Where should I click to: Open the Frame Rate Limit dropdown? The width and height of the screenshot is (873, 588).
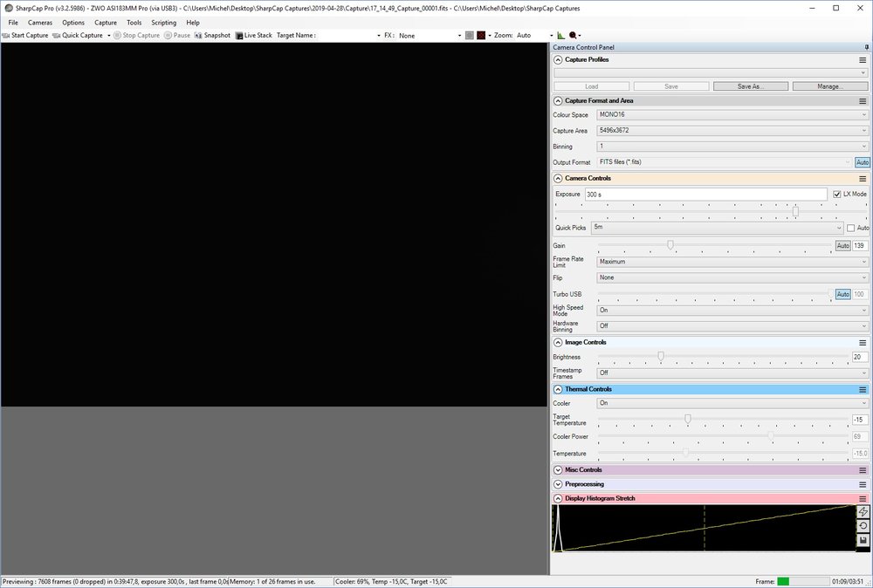732,262
